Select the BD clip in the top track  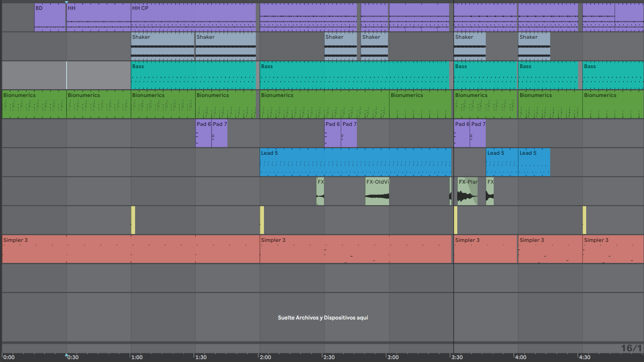(50, 17)
